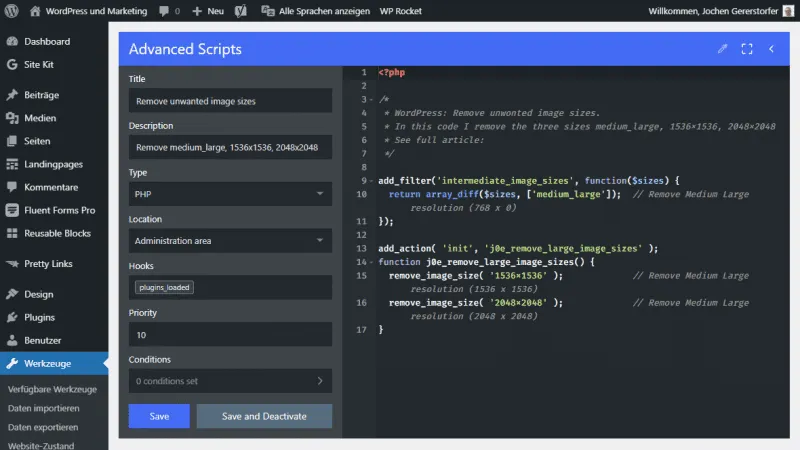
Task: Click the Dashboard gauge icon in sidebar
Action: 12,41
